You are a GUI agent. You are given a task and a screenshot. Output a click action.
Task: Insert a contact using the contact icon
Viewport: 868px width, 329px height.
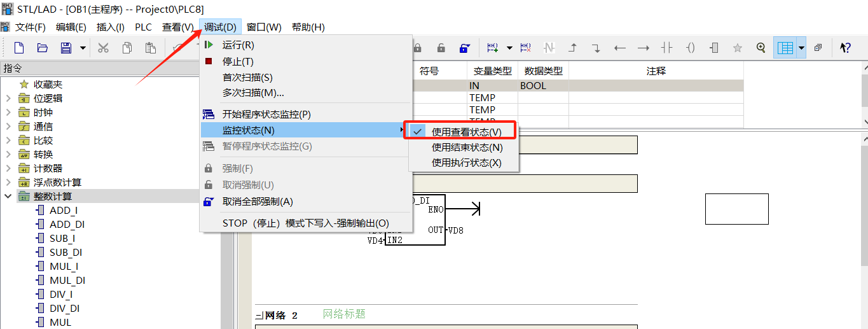coord(666,48)
